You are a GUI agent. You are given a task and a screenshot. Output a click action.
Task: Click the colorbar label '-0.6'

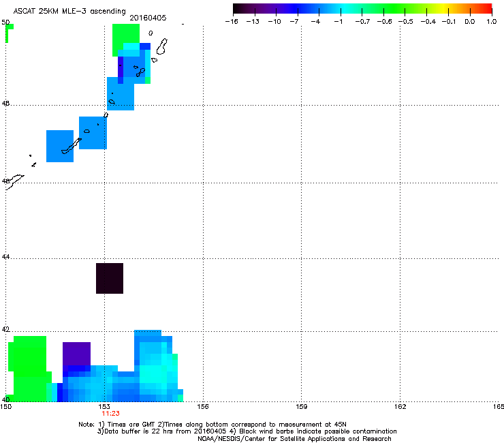(384, 22)
